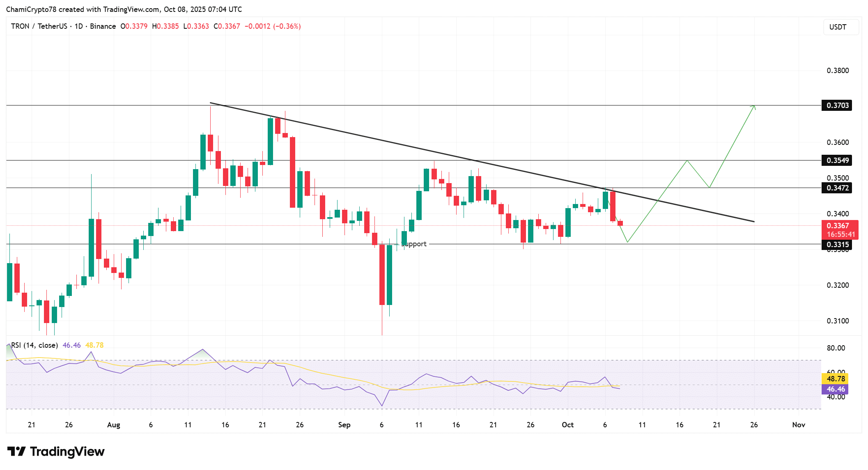Click the Sep date marker on time axis
Viewport: 868px width, 470px height.
coord(344,425)
